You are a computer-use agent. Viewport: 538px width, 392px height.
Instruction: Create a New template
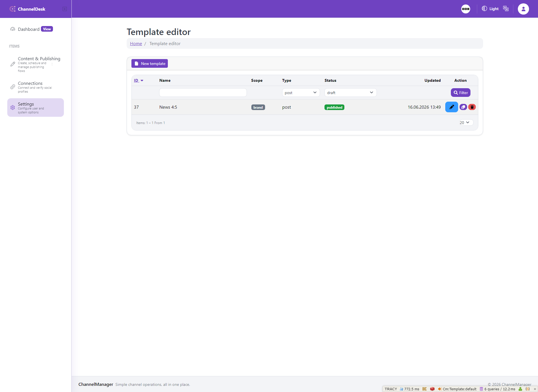tap(150, 64)
